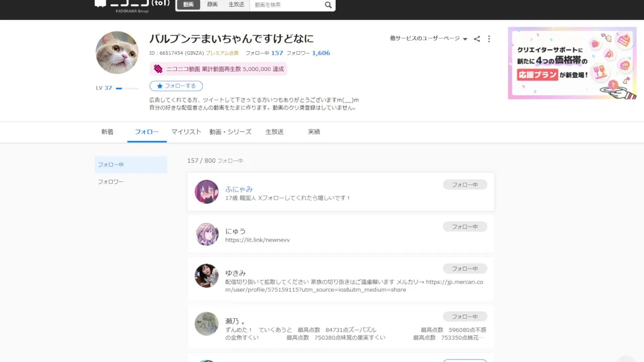Select フォロワー in the sidebar
The width and height of the screenshot is (644, 362).
pyautogui.click(x=131, y=182)
